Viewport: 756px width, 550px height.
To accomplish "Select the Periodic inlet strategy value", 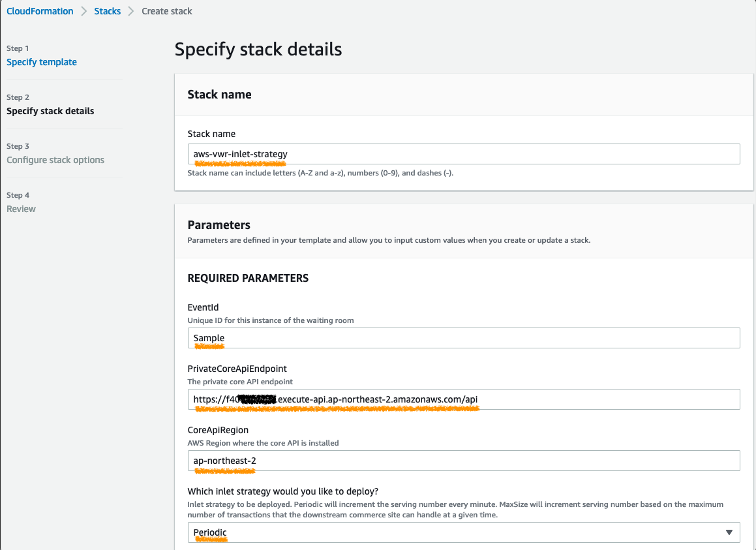I will point(210,532).
